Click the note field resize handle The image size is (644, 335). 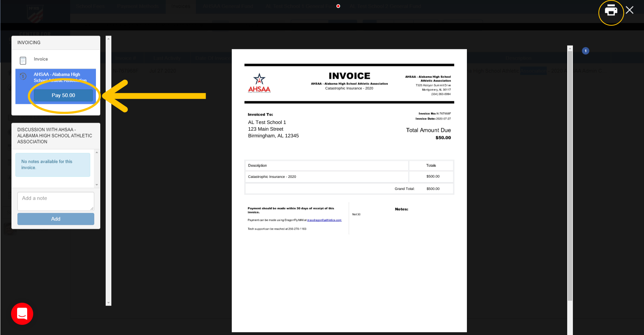92,209
